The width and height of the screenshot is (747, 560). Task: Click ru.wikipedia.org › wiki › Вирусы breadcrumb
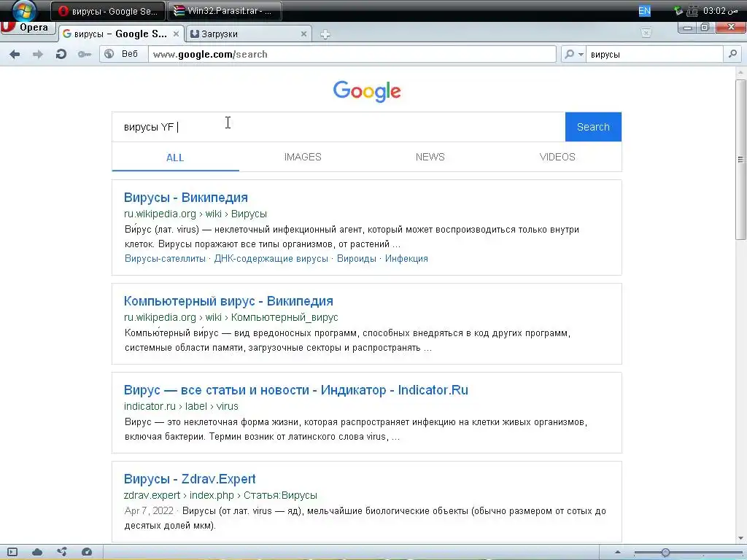(x=196, y=214)
